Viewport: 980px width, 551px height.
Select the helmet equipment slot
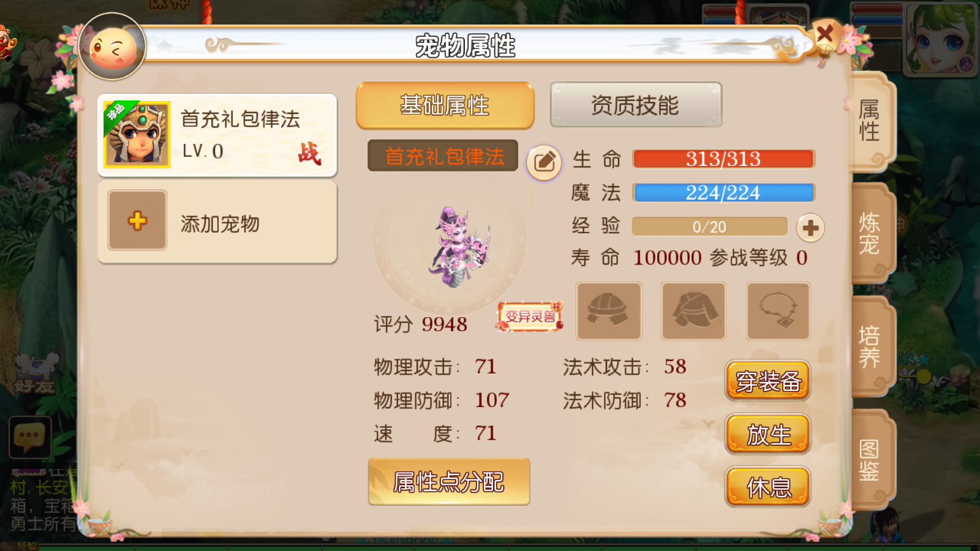[609, 311]
